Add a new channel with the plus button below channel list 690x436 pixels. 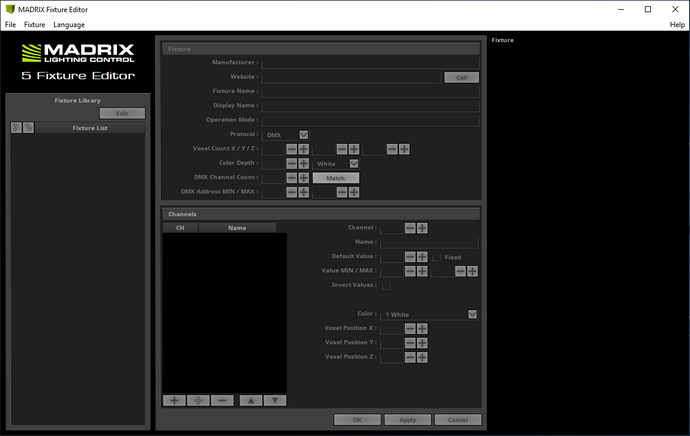coord(174,400)
